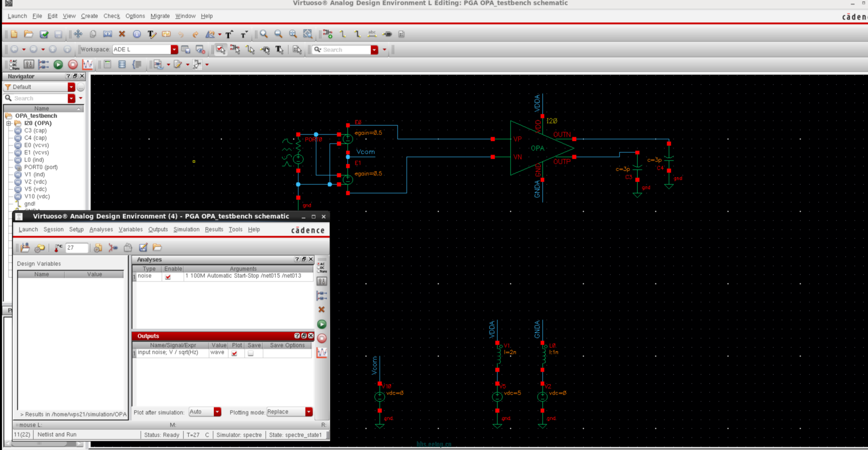
Task: Click the Redo arrow icon
Action: click(195, 34)
